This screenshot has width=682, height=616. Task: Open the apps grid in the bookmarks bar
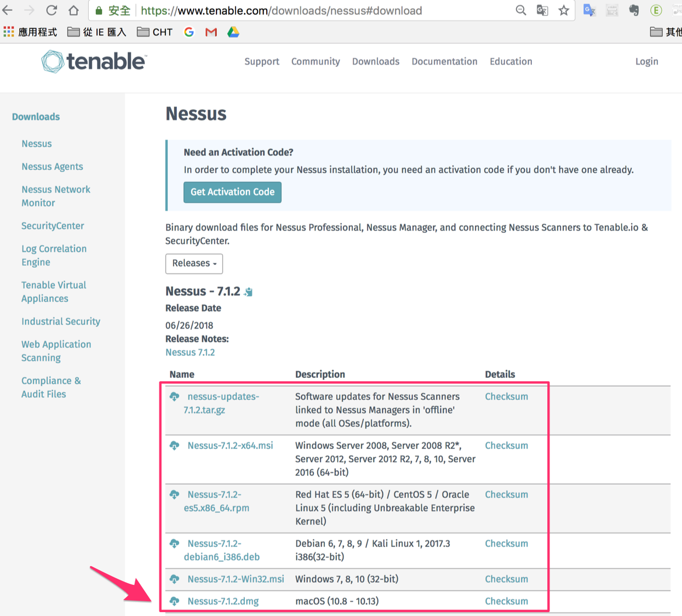9,32
